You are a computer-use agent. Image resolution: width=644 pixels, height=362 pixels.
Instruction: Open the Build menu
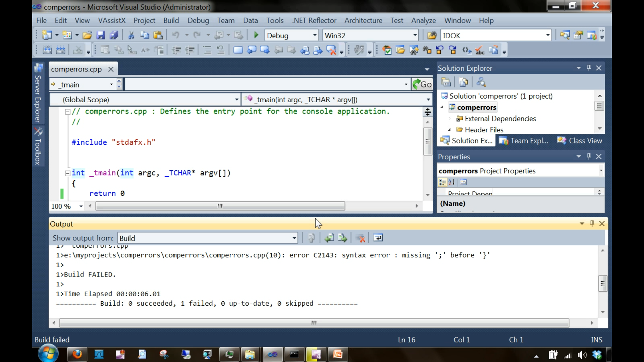[171, 20]
